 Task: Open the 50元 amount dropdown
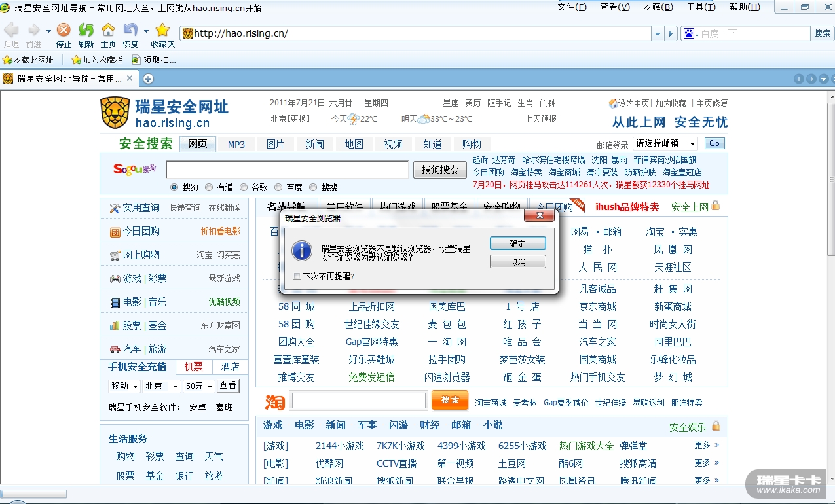(198, 386)
